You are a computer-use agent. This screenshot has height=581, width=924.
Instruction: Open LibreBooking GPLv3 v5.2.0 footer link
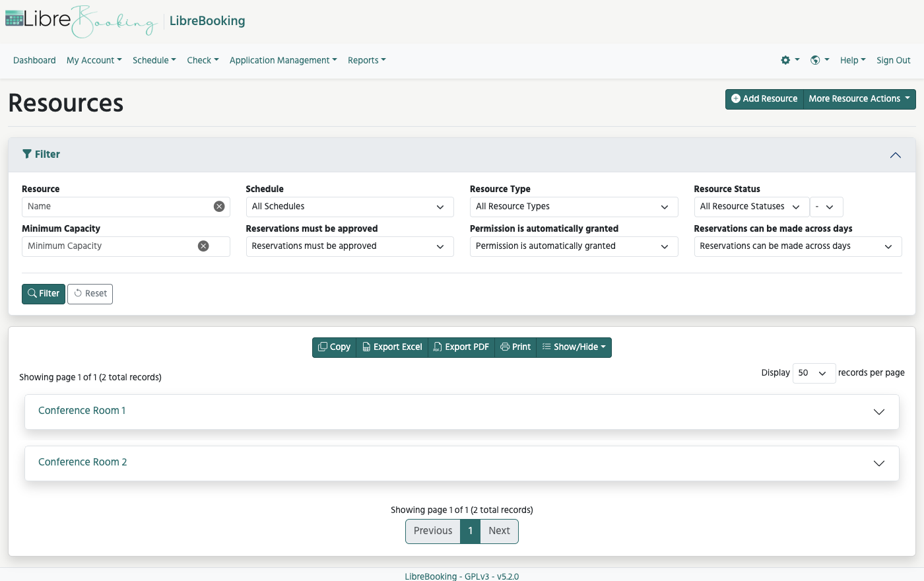coord(462,576)
